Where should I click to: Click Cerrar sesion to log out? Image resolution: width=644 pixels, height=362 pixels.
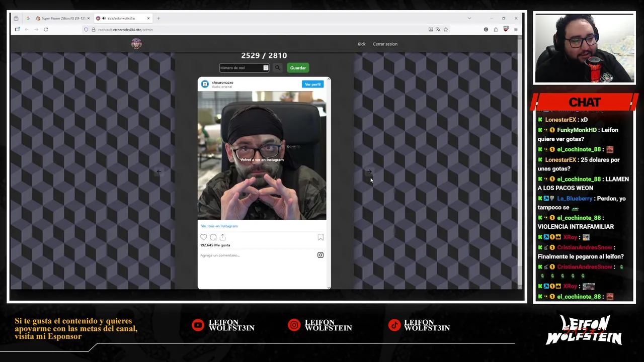pyautogui.click(x=385, y=44)
